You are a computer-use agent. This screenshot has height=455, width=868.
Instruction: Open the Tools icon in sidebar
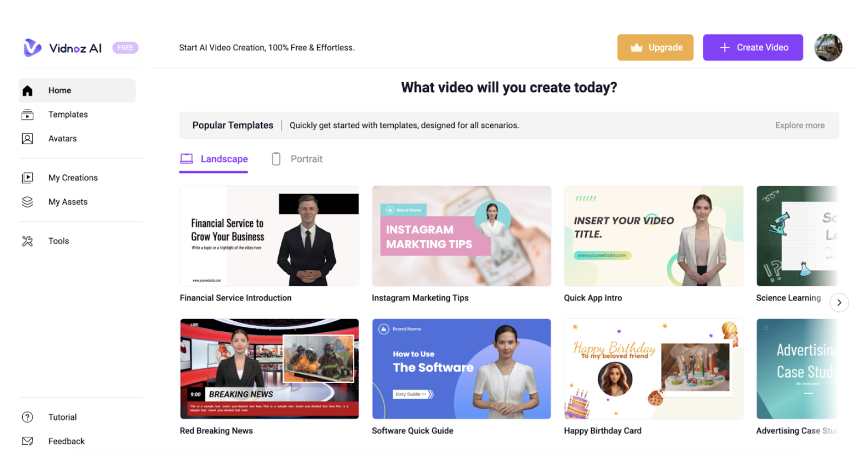click(x=28, y=241)
